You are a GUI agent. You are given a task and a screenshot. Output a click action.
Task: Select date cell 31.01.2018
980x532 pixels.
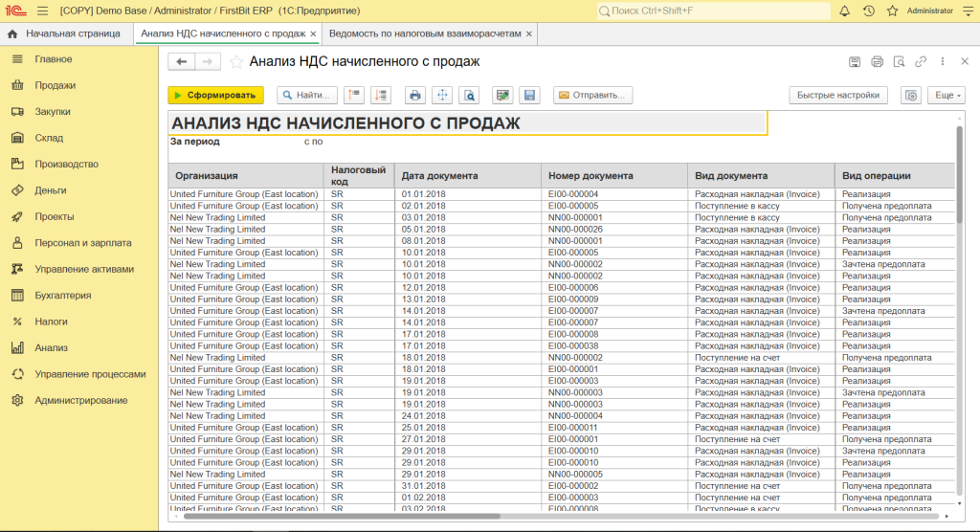point(467,486)
